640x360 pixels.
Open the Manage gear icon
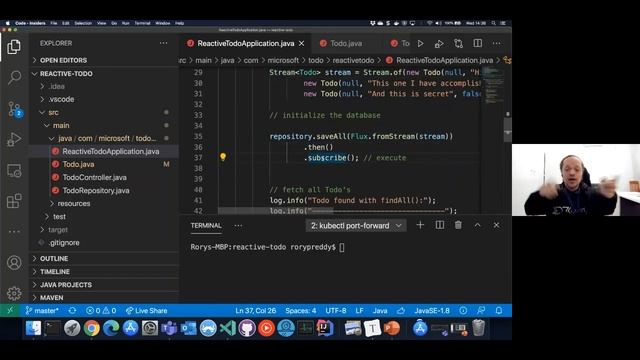(14, 293)
